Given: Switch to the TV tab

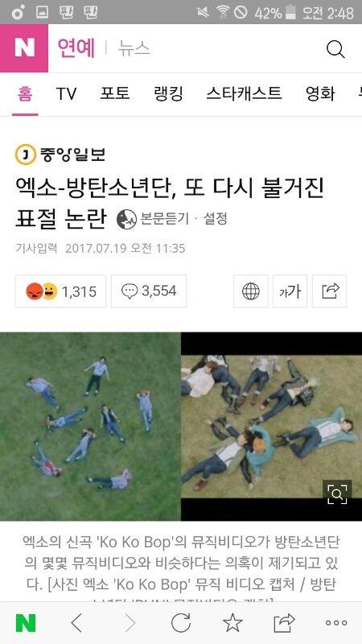Looking at the screenshot, I should (67, 93).
